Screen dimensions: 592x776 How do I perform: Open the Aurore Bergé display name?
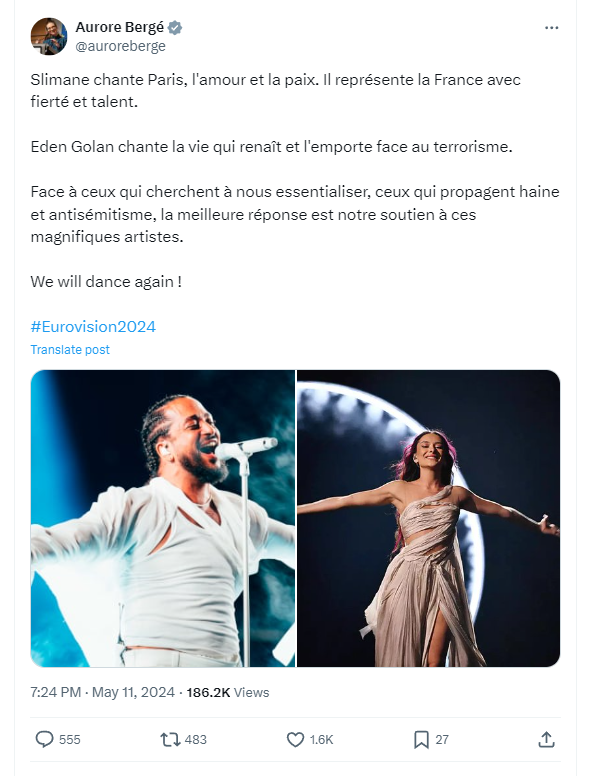[x=119, y=27]
